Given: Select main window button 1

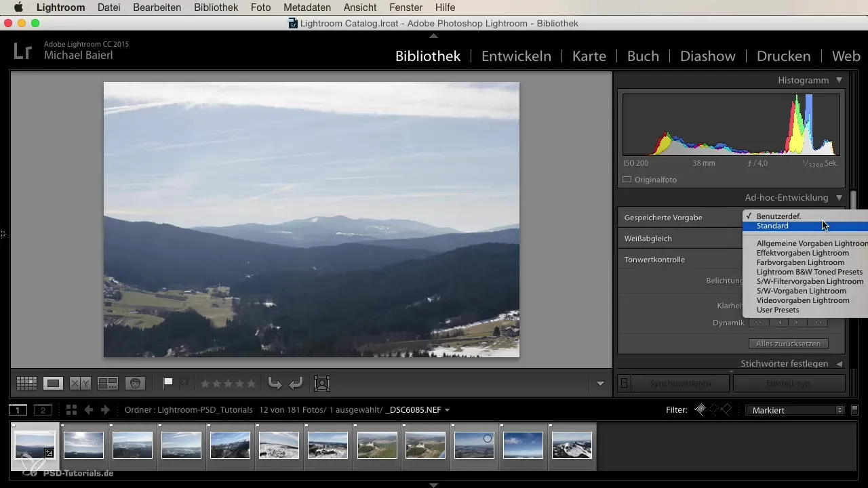Looking at the screenshot, I should point(18,410).
